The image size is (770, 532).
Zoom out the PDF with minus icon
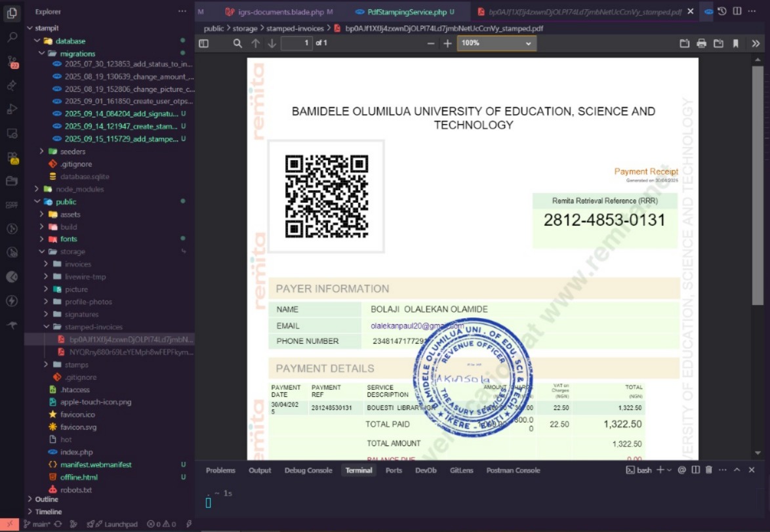point(431,43)
